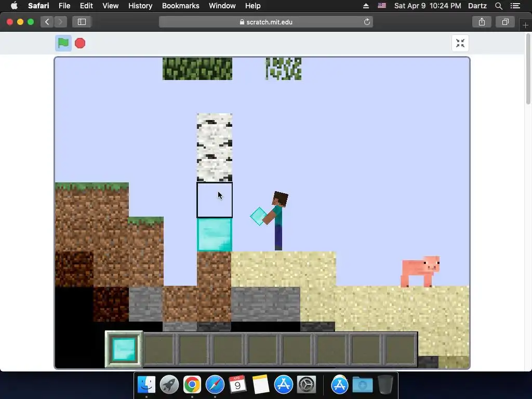Open the Apple menu

tap(14, 6)
